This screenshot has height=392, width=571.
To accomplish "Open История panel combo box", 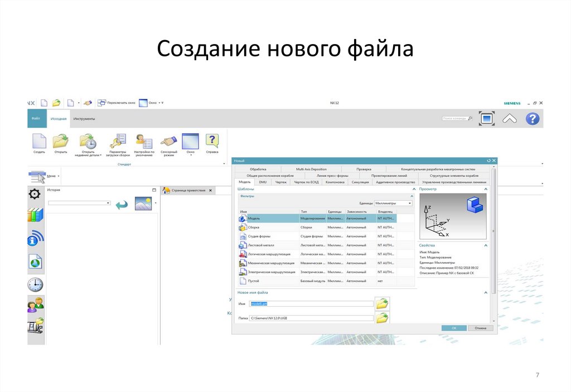I will coord(79,203).
